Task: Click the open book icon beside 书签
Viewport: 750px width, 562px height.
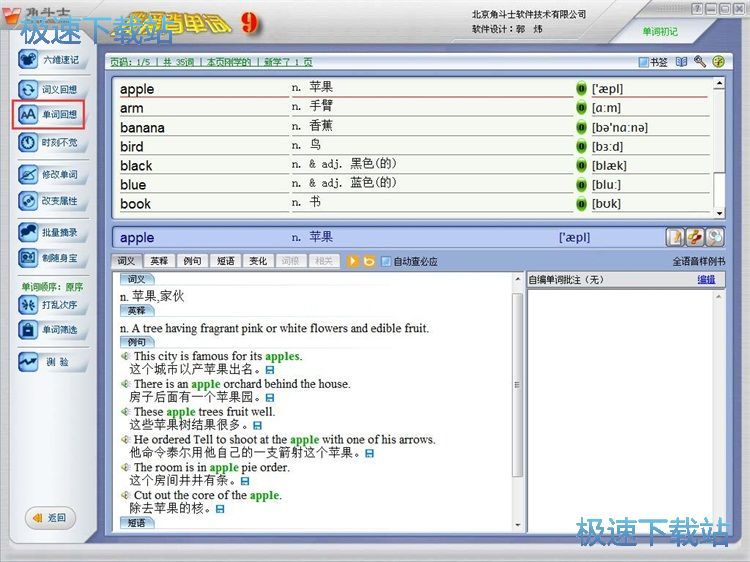Action: (x=681, y=62)
